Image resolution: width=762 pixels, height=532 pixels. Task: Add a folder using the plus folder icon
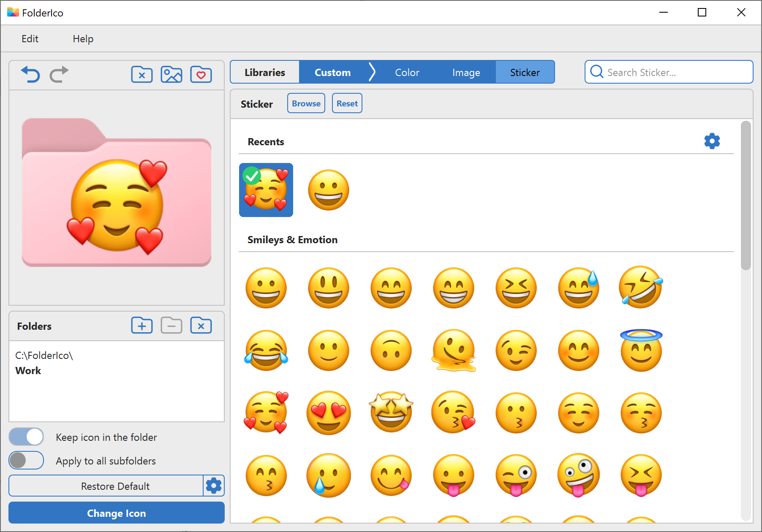(x=142, y=325)
